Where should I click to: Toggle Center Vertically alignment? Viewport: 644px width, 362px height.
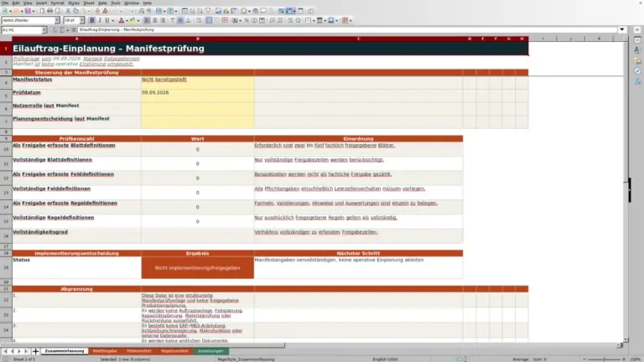tap(180, 20)
